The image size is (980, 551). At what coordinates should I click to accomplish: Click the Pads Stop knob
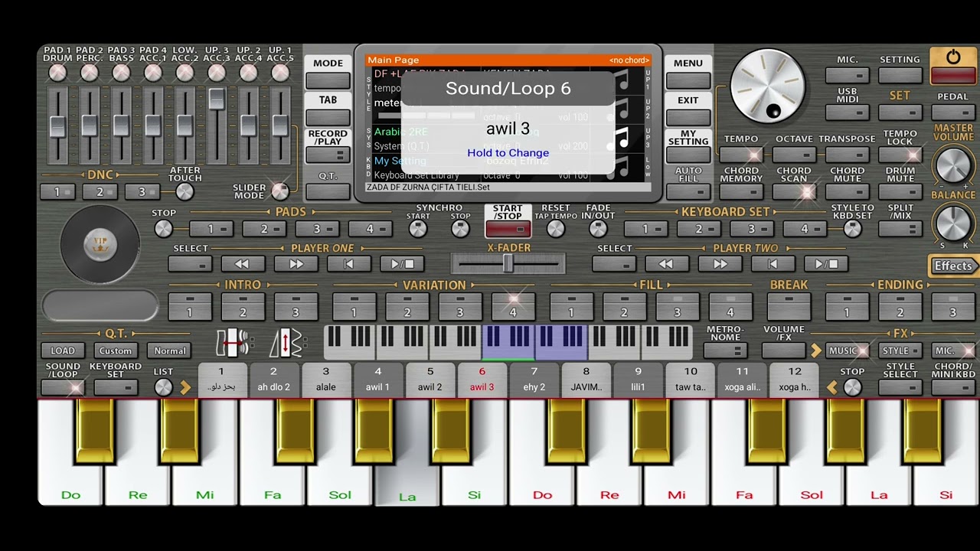[164, 228]
